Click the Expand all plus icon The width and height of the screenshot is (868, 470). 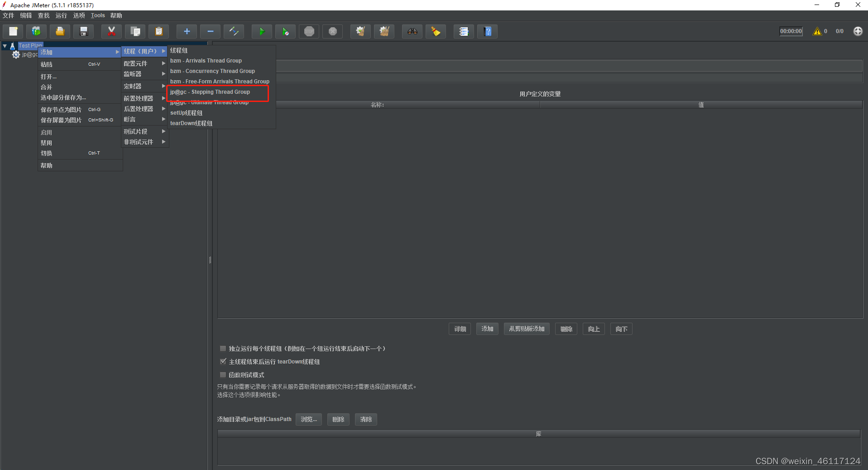click(x=187, y=31)
